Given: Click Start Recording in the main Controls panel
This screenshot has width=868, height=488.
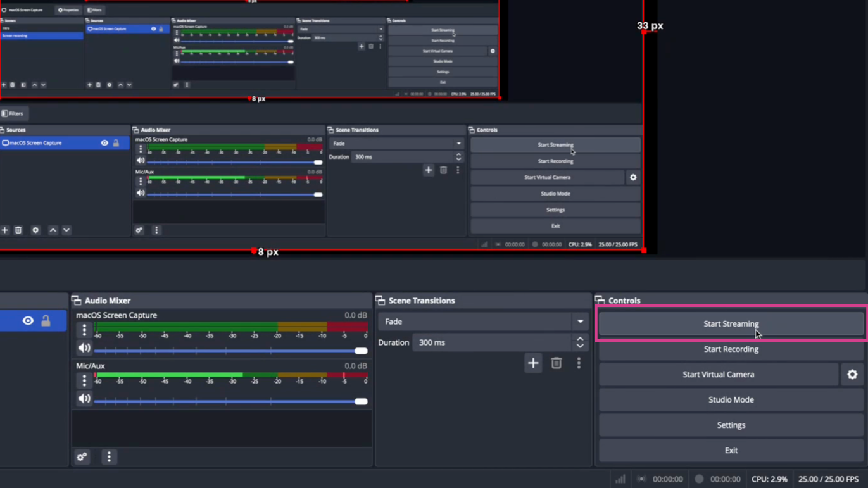Looking at the screenshot, I should coord(731,349).
